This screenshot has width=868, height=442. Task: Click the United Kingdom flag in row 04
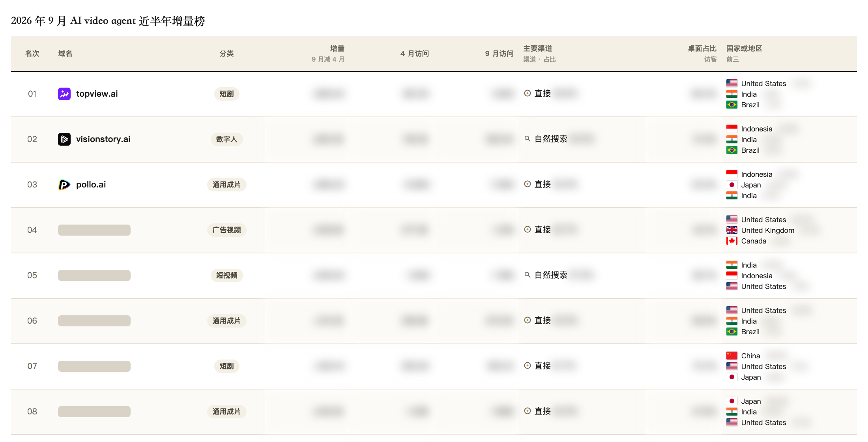(732, 230)
